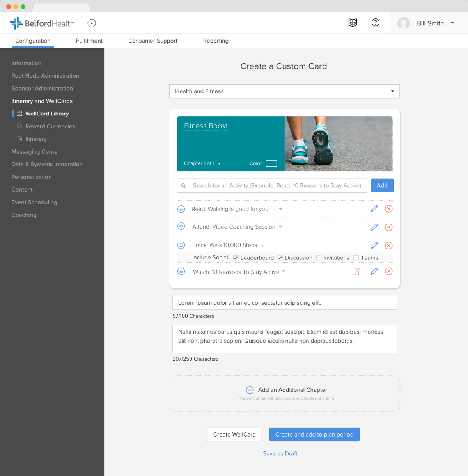
Task: Switch to the Configuration tab
Action: [x=33, y=41]
